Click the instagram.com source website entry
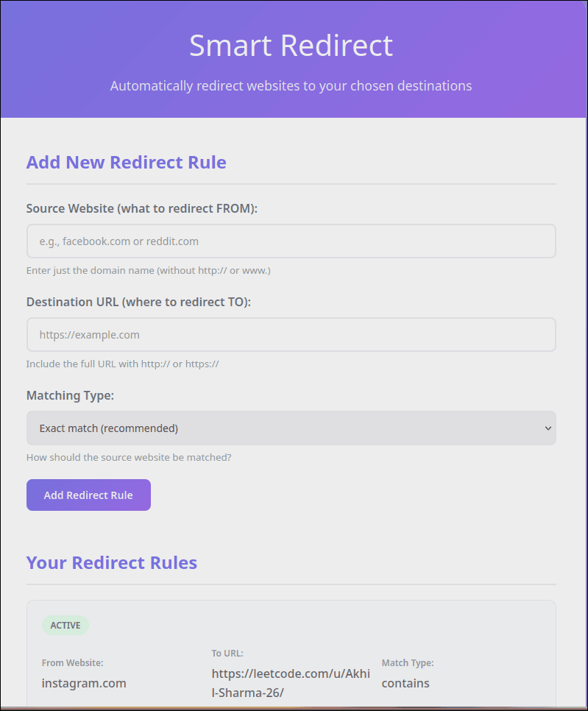Image resolution: width=588 pixels, height=711 pixels. 84,683
